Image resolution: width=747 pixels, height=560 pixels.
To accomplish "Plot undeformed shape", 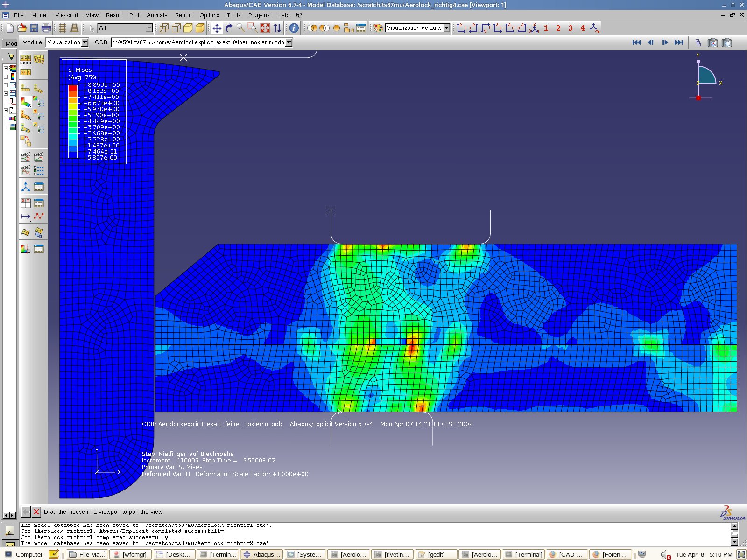I will (x=25, y=88).
